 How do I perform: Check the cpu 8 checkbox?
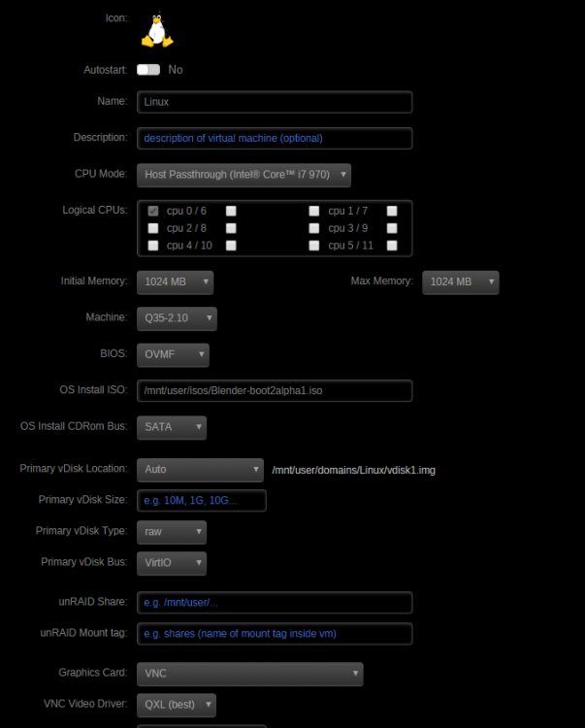(231, 228)
